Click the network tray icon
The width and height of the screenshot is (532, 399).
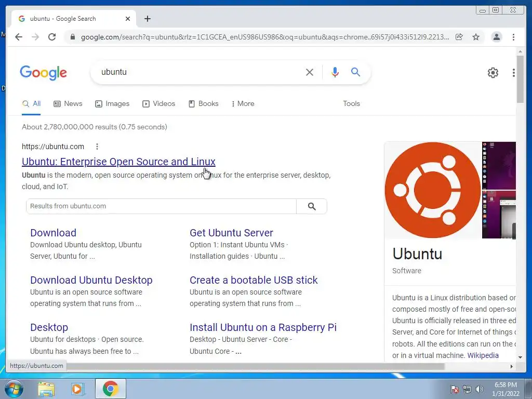[467, 389]
